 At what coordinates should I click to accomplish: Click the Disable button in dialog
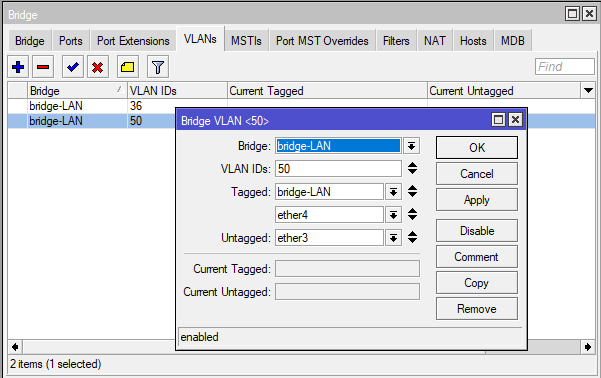[477, 231]
